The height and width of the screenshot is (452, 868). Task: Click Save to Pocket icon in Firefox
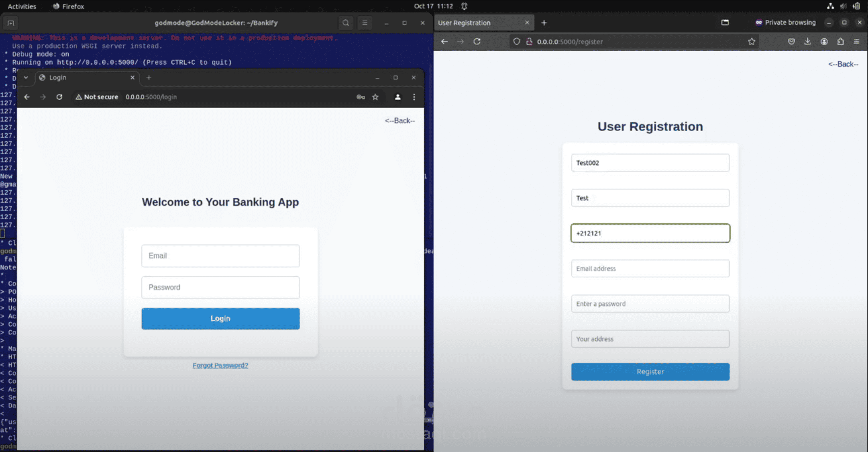click(792, 41)
